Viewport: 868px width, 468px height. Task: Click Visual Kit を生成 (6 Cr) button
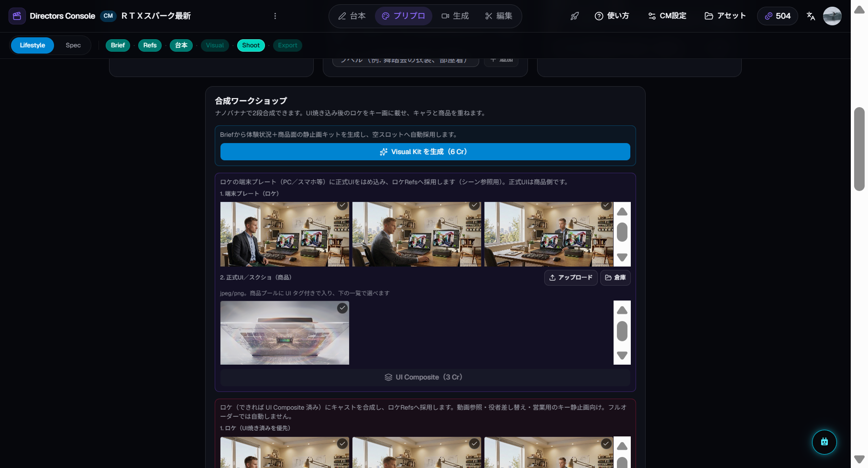(x=425, y=152)
